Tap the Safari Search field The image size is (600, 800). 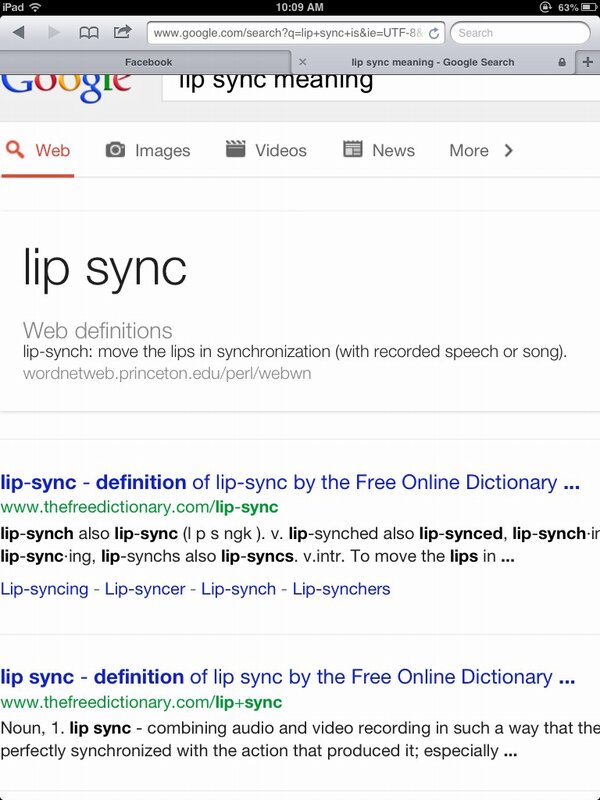coord(520,33)
